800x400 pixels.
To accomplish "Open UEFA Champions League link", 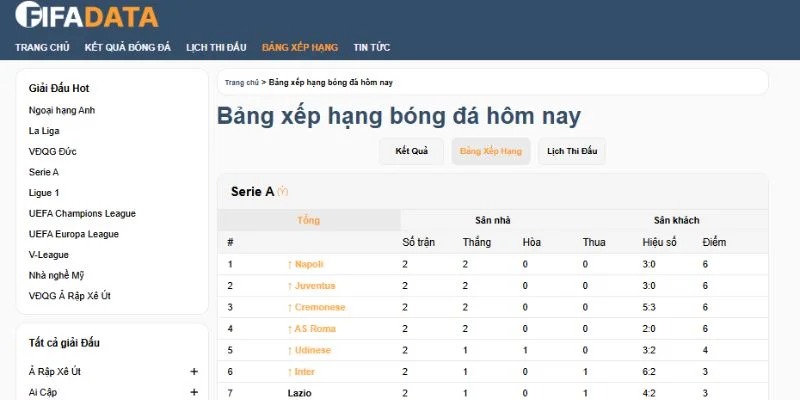I will [x=82, y=214].
